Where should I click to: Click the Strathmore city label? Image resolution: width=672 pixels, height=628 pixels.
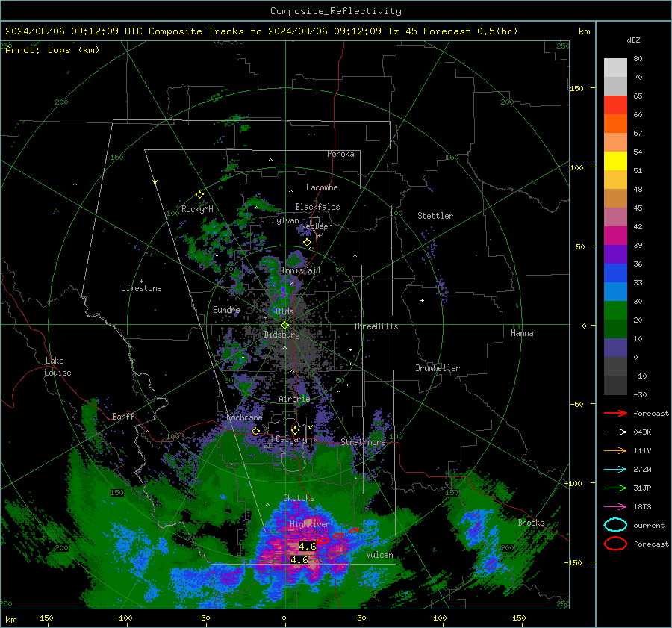(363, 442)
